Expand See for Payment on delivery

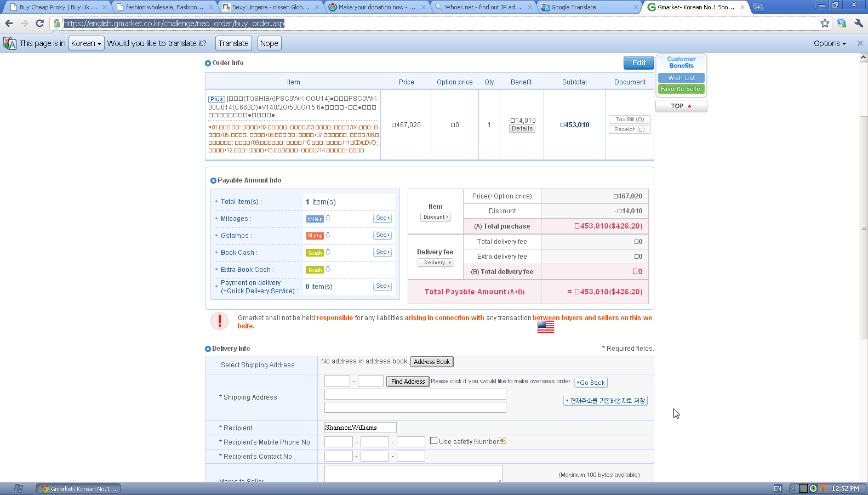click(382, 286)
